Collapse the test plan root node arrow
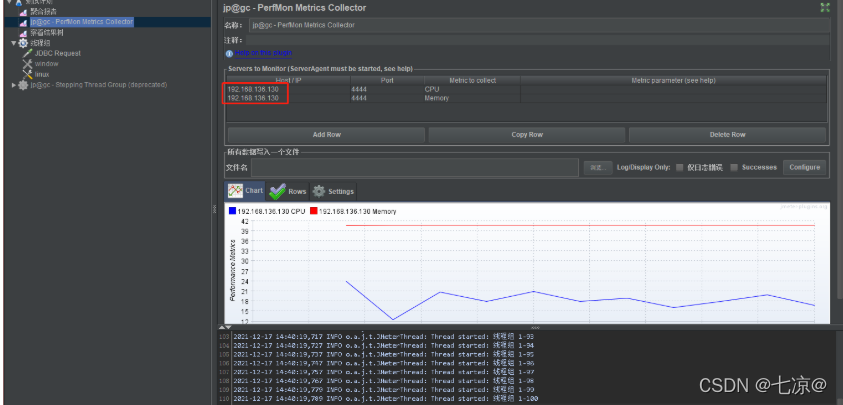Screen dimensions: 843x405 (9, 2)
